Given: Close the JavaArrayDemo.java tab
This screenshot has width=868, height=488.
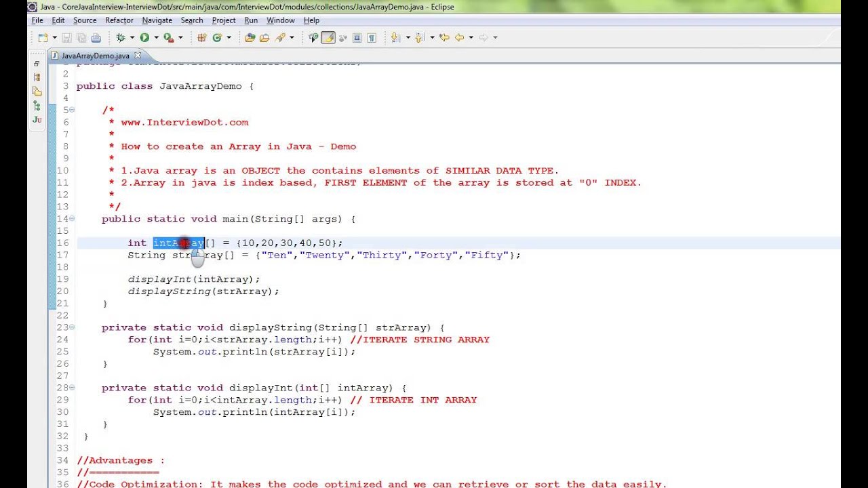Looking at the screenshot, I should point(138,56).
